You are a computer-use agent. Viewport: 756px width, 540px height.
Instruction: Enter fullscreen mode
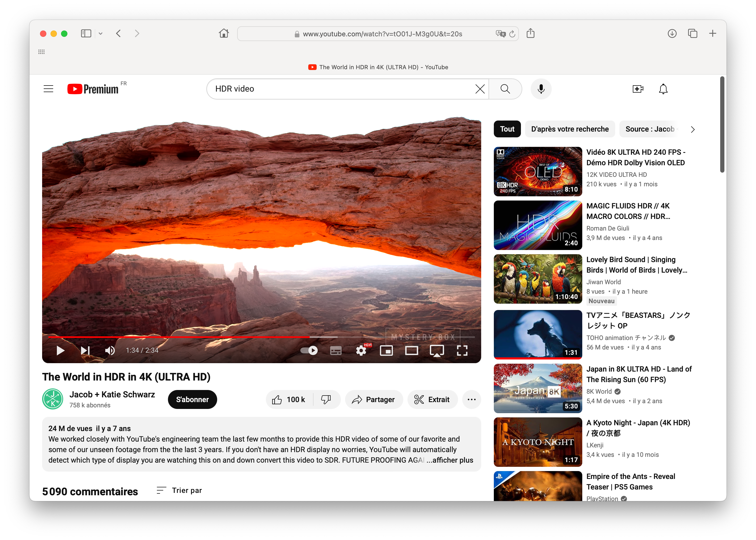pyautogui.click(x=462, y=351)
